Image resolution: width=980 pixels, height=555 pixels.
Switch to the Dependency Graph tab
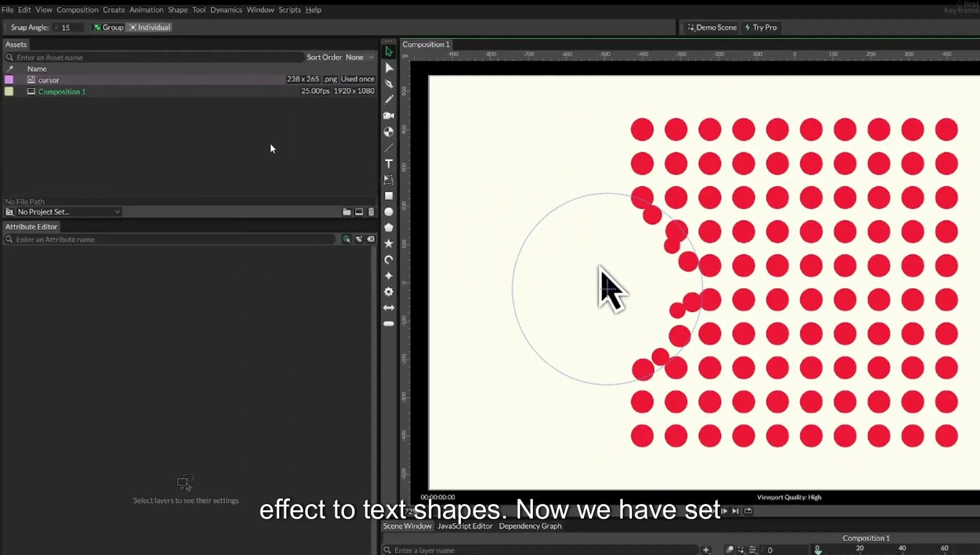pos(530,526)
